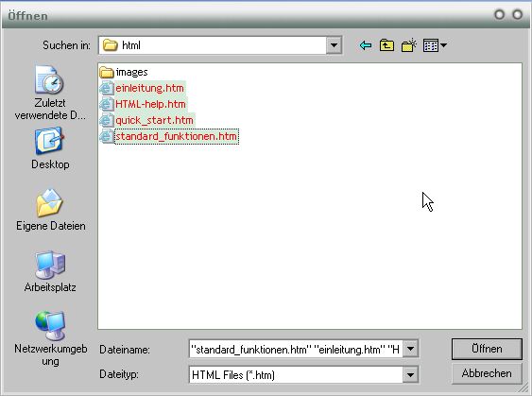Select file quick_start.htm

(x=146, y=120)
